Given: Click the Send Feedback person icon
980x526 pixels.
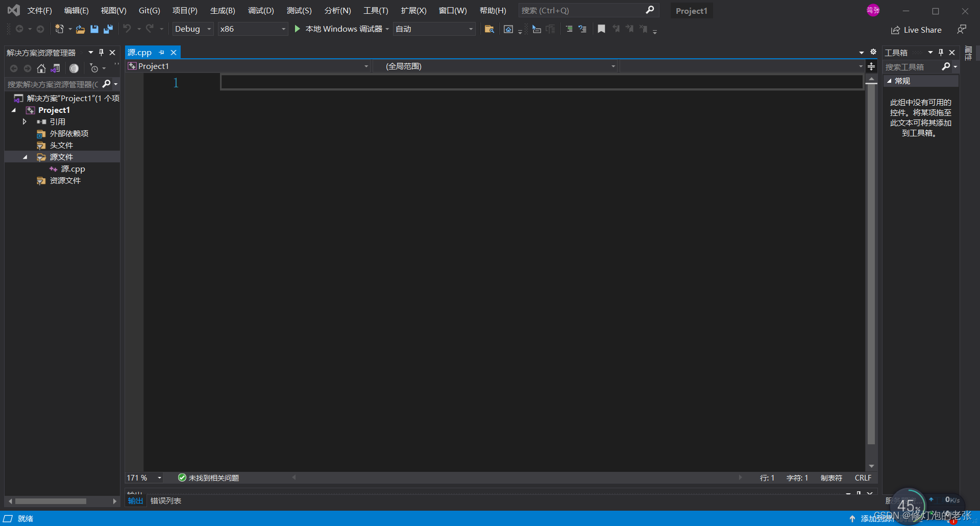Looking at the screenshot, I should [x=962, y=30].
